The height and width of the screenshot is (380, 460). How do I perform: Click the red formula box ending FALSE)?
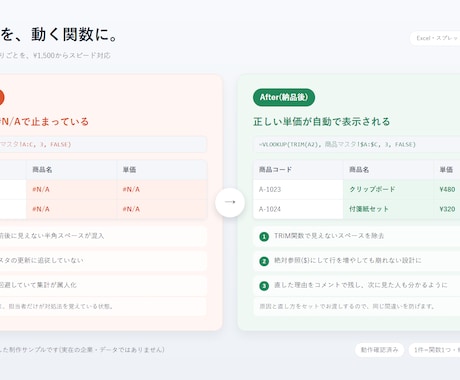(x=103, y=144)
